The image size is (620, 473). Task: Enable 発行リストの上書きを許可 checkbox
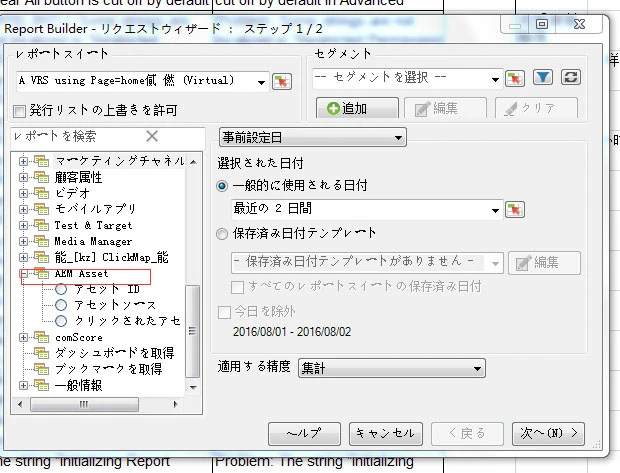(x=21, y=110)
